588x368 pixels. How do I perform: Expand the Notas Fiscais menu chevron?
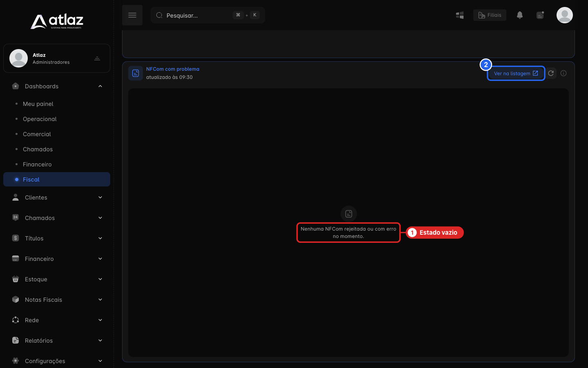100,300
